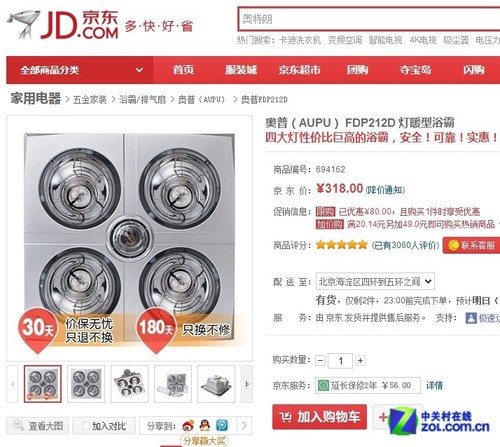Open 降价通知 price alert link

(385, 190)
